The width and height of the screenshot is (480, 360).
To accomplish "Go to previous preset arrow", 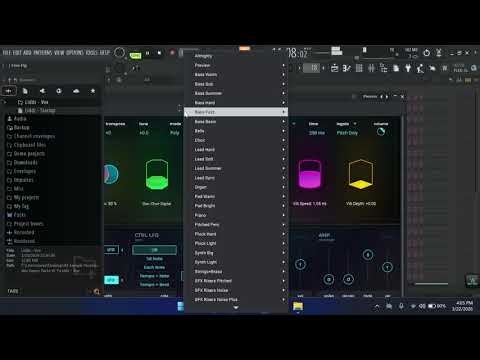I will [382, 97].
